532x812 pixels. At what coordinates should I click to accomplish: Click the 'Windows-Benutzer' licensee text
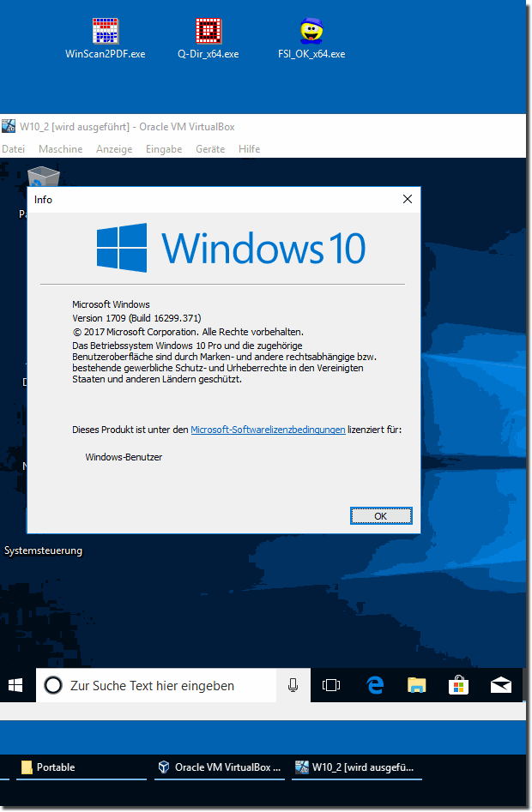coord(124,457)
